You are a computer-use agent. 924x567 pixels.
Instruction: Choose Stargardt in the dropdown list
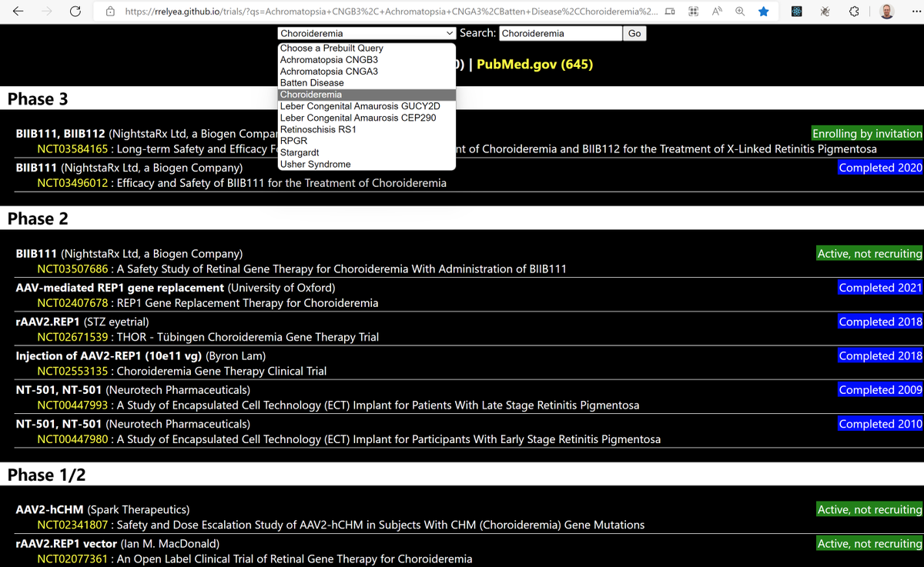pyautogui.click(x=367, y=152)
